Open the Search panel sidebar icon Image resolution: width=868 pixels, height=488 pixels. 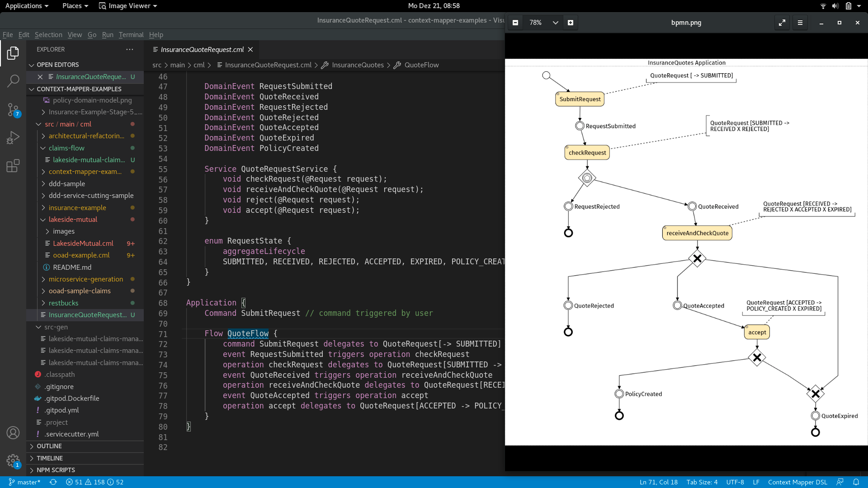(x=13, y=81)
